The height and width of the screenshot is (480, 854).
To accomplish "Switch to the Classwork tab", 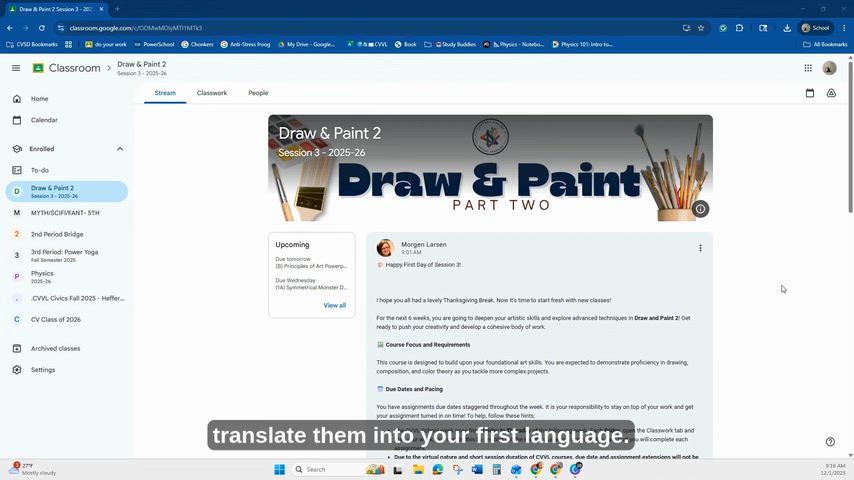I will [212, 93].
